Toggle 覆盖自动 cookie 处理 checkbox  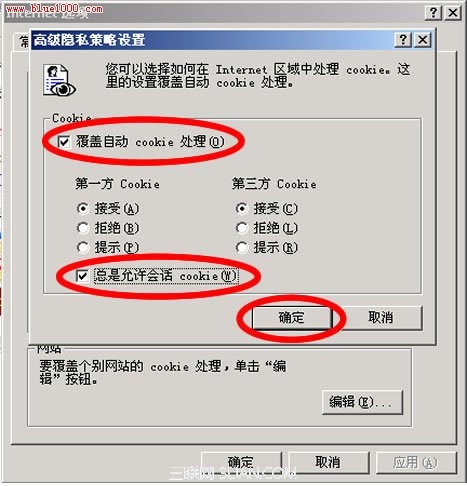(x=64, y=142)
